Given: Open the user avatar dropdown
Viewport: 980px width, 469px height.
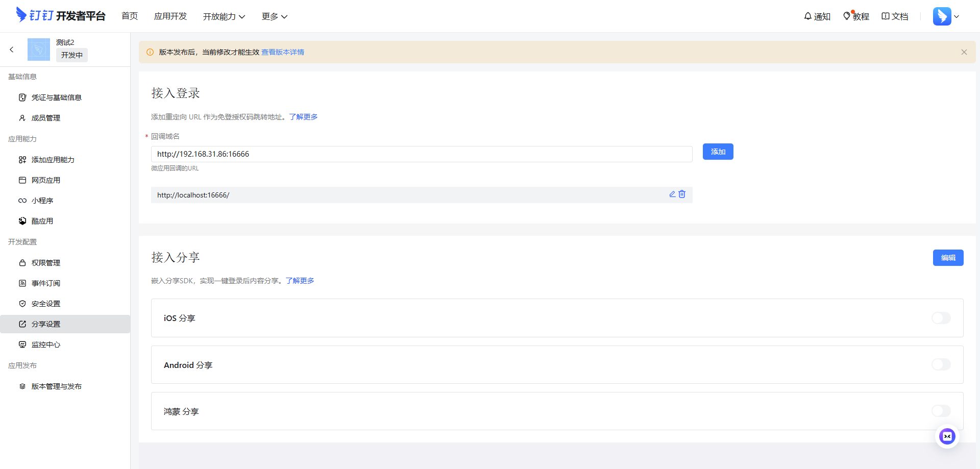Looking at the screenshot, I should coord(946,16).
